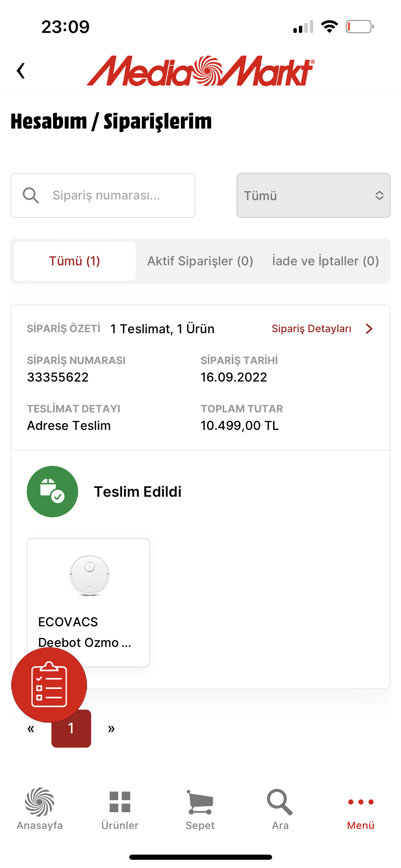Switch to İade ve İptaller (0) tab
Screen dimensions: 401x868
coord(326,261)
